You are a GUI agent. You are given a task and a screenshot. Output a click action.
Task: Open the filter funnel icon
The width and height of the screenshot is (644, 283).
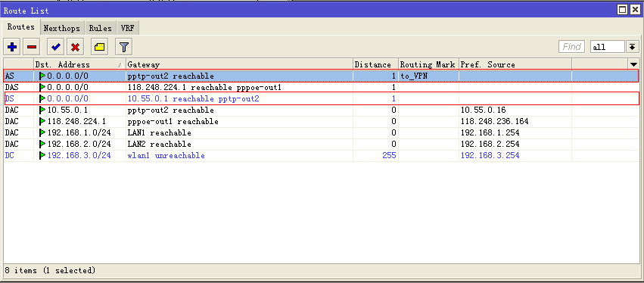123,47
